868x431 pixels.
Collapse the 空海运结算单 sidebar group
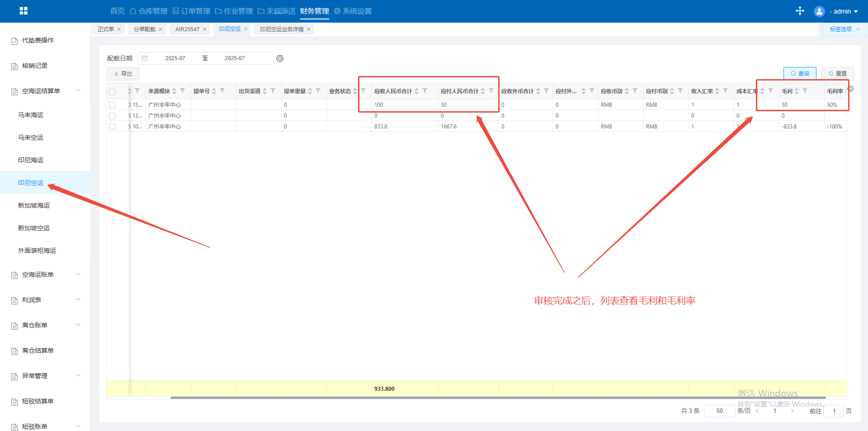click(78, 91)
